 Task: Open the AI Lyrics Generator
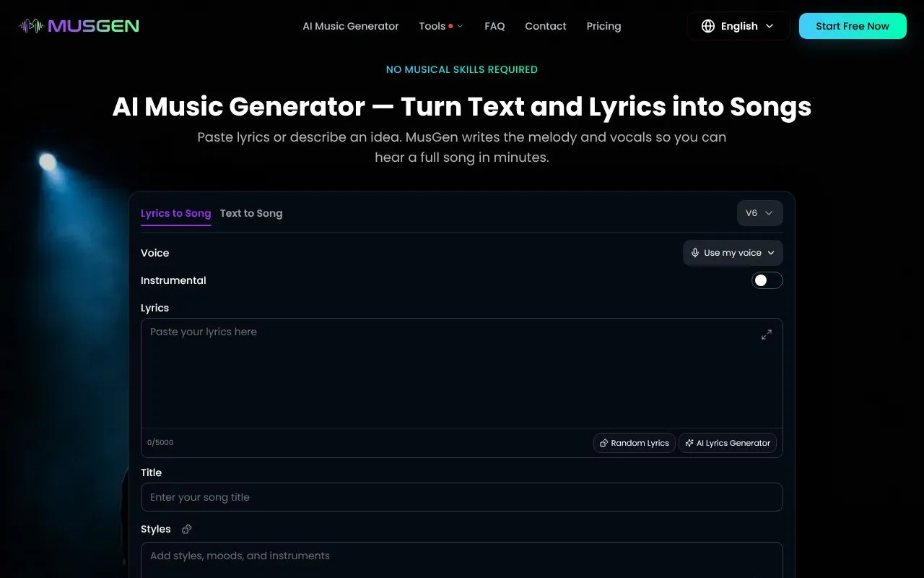coord(728,443)
